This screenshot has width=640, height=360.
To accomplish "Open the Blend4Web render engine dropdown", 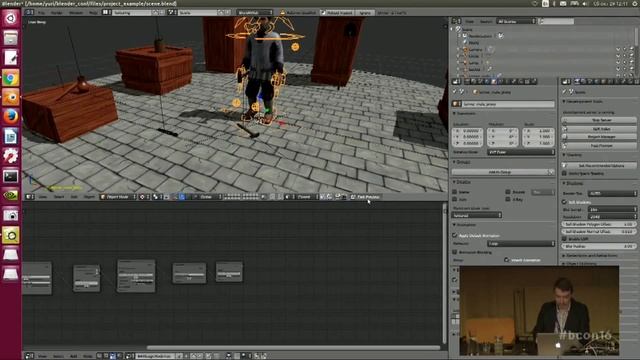I will coord(254,12).
